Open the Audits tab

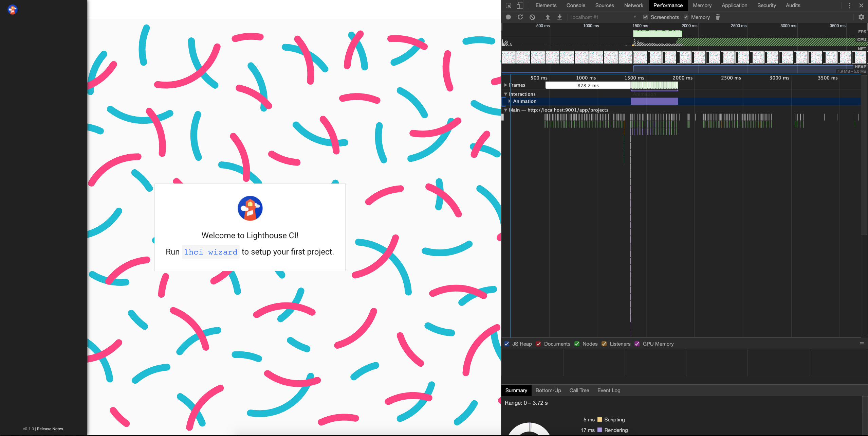793,5
